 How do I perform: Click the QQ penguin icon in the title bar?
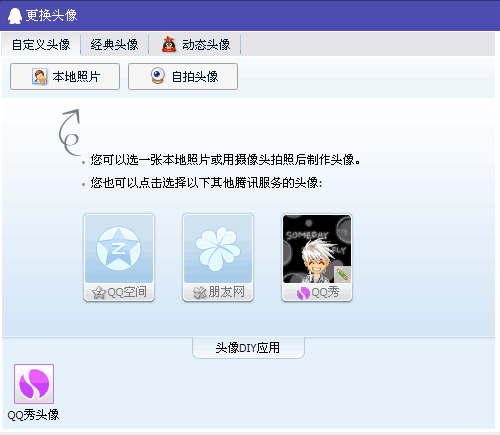14,16
